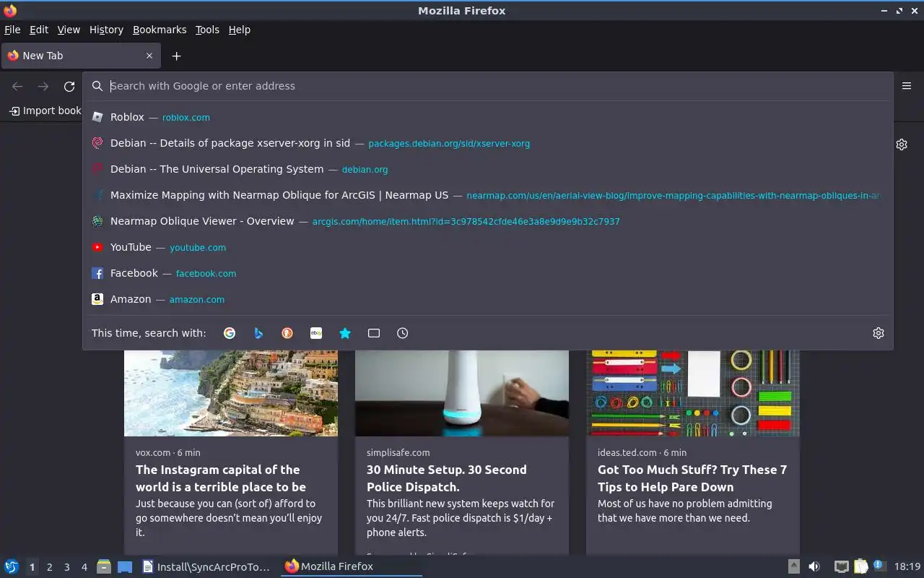The image size is (924, 578).
Task: Open the LXQt start menu icon
Action: tap(11, 566)
